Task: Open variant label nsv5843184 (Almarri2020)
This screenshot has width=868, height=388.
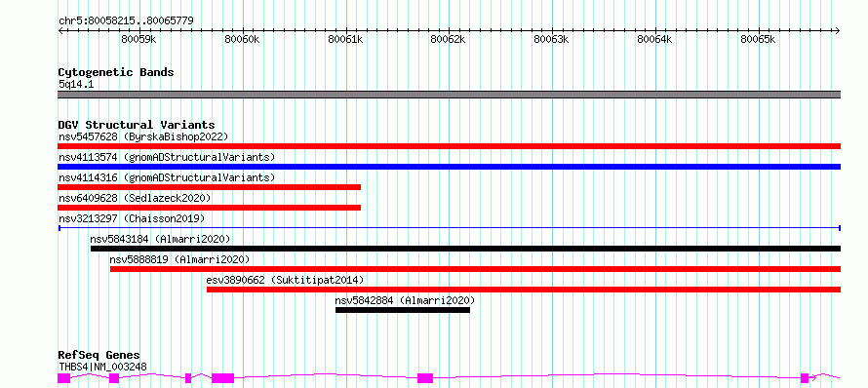Action: click(x=160, y=239)
